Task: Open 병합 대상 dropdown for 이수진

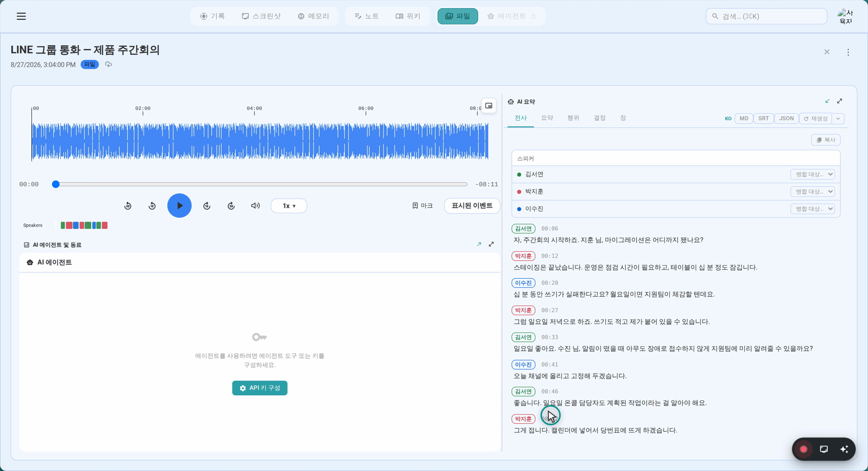Action: point(813,209)
